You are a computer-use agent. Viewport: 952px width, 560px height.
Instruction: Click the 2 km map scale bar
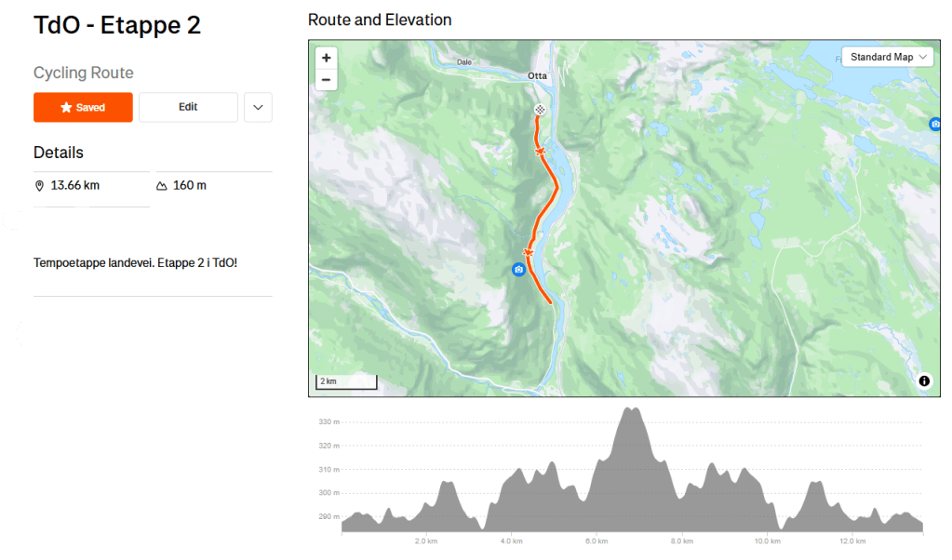pyautogui.click(x=347, y=381)
